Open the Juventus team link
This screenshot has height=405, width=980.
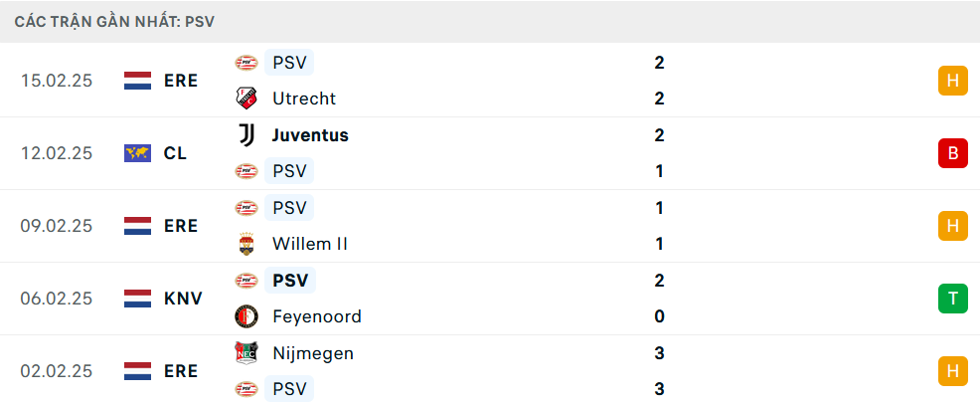coord(310,135)
